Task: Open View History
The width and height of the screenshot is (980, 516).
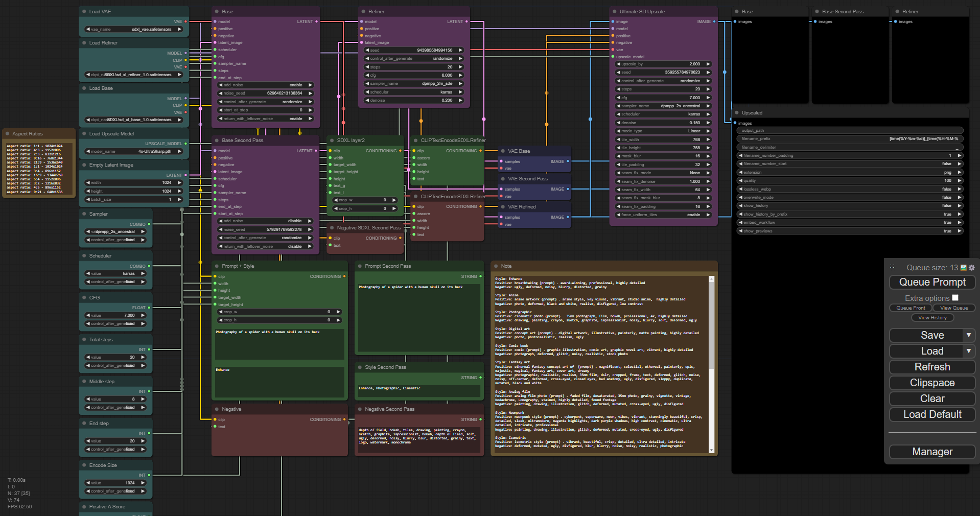Action: 932,318
